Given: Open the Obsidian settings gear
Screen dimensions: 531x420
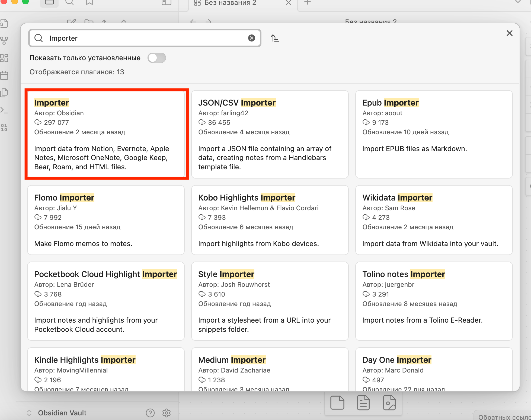Looking at the screenshot, I should (167, 413).
